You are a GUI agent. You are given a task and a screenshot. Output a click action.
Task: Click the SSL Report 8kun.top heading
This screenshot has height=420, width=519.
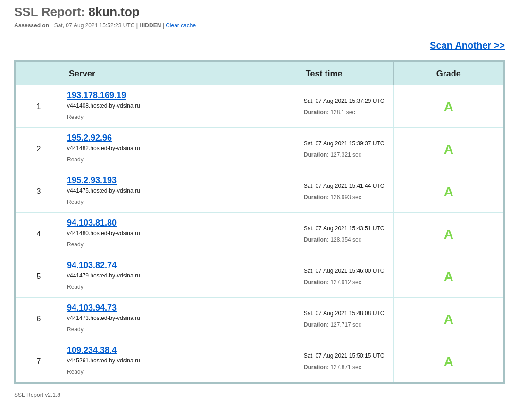[77, 12]
